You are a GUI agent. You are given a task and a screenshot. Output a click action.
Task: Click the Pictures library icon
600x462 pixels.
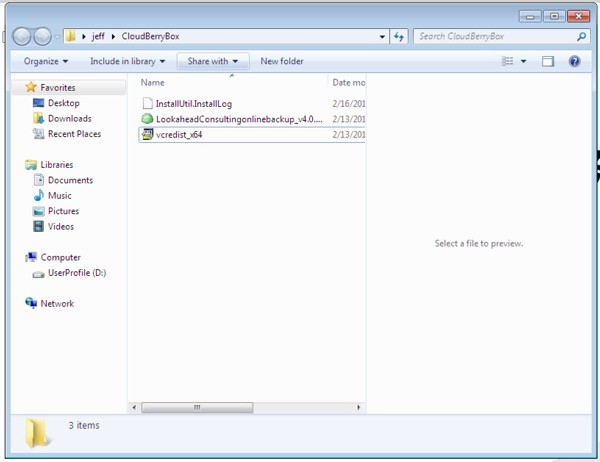[39, 211]
